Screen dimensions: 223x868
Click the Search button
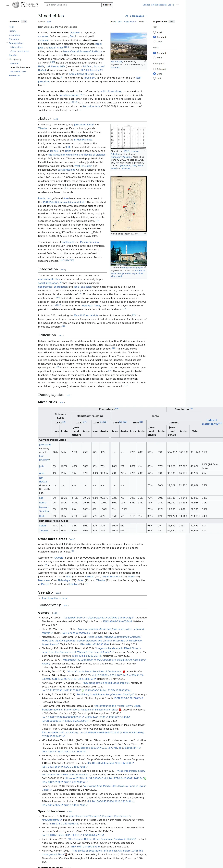tap(107, 5)
